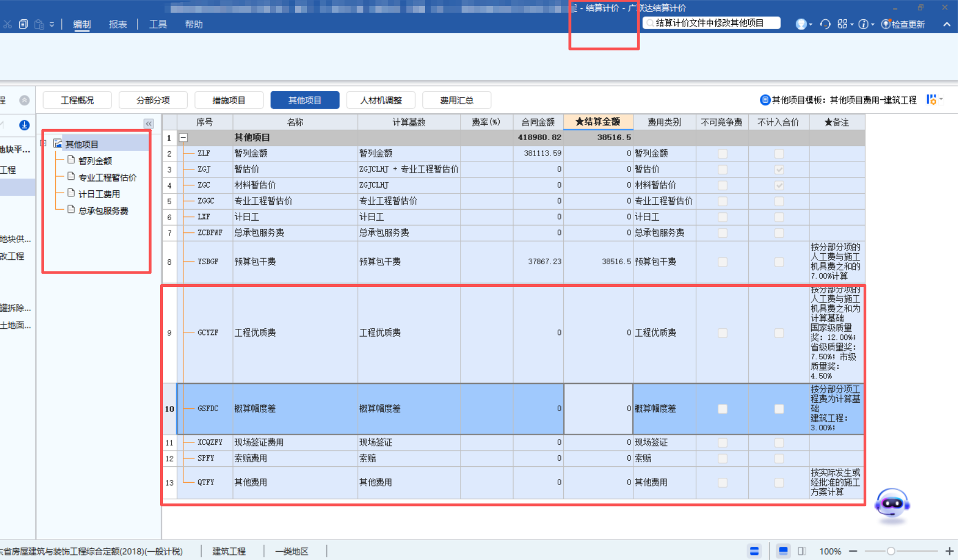Click the search box showing 结算计价文件中修改其他项目
This screenshot has width=958, height=560.
click(x=712, y=23)
